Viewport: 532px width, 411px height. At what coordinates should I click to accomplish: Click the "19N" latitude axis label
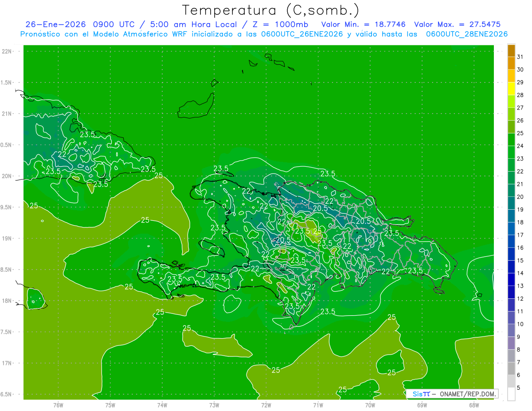[x=7, y=239]
